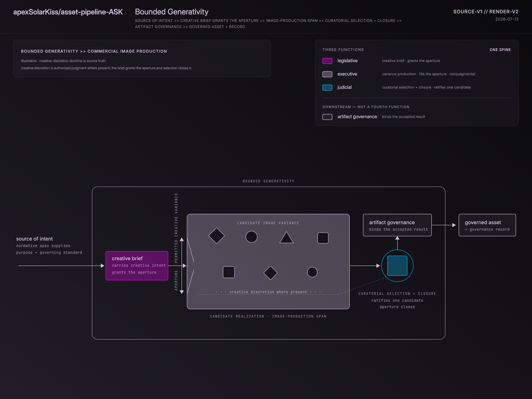Click the ONE SPINE label

click(500, 50)
